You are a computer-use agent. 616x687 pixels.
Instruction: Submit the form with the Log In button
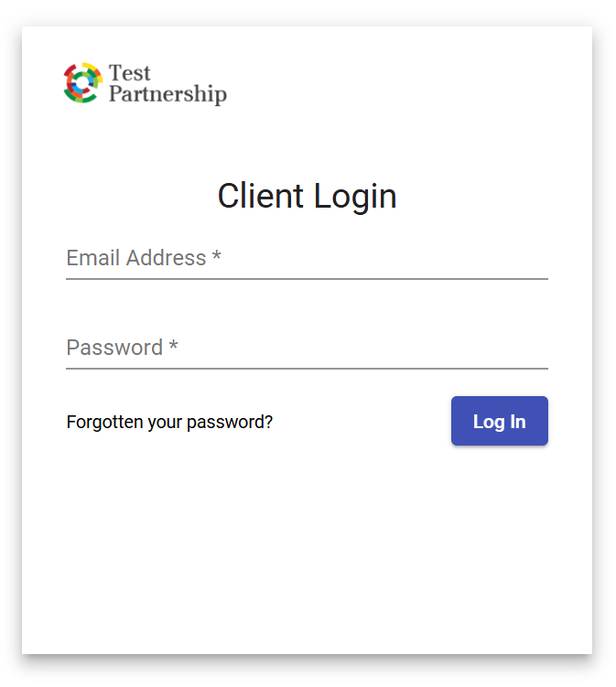500,421
